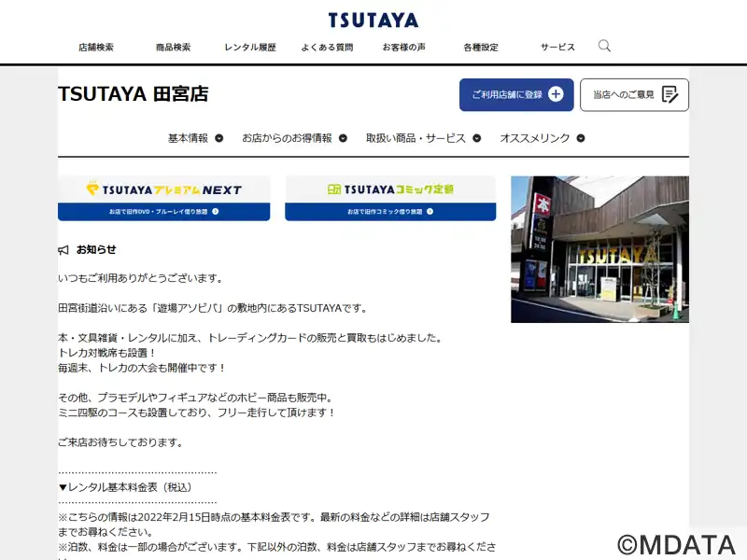Open 各種設定 in top menu

coord(481,48)
